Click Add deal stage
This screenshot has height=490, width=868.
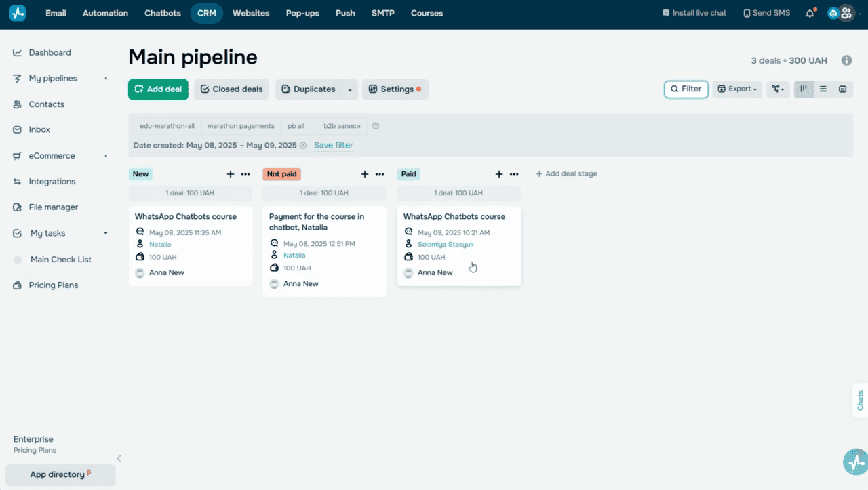(566, 174)
